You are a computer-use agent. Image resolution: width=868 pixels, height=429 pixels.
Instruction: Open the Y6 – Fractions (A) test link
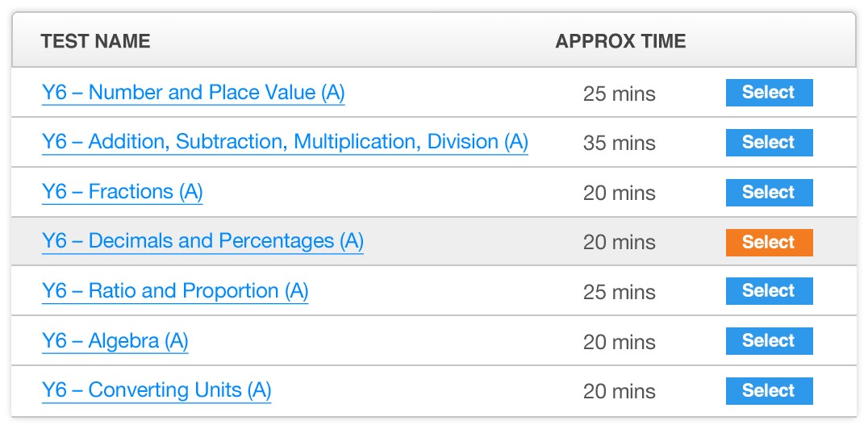point(123,192)
